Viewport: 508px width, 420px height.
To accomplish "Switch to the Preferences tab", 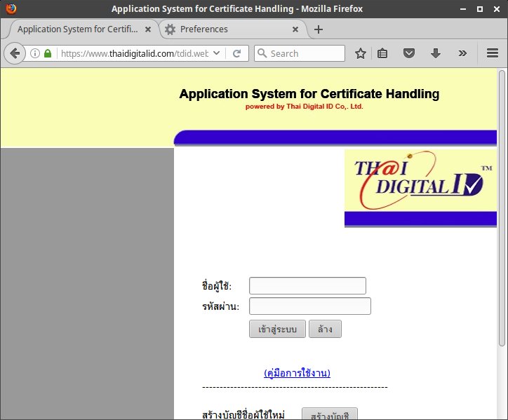I will click(x=233, y=29).
